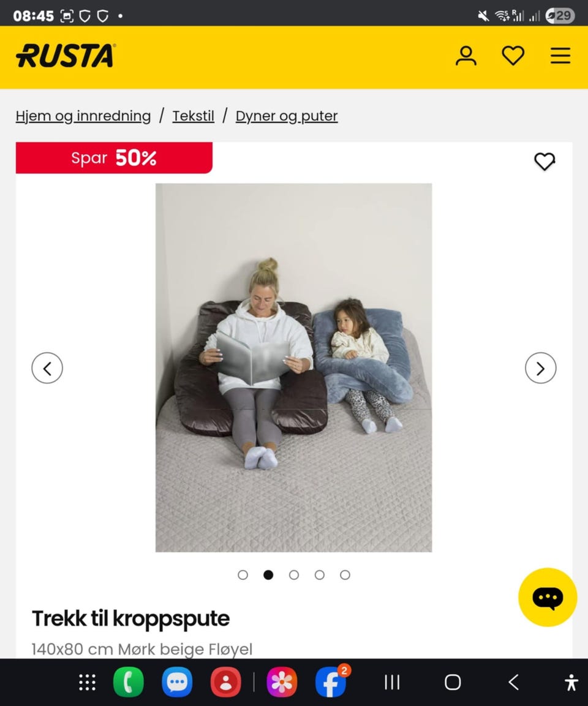The image size is (588, 706).
Task: Open the wishlist heart in the header
Action: (x=513, y=56)
